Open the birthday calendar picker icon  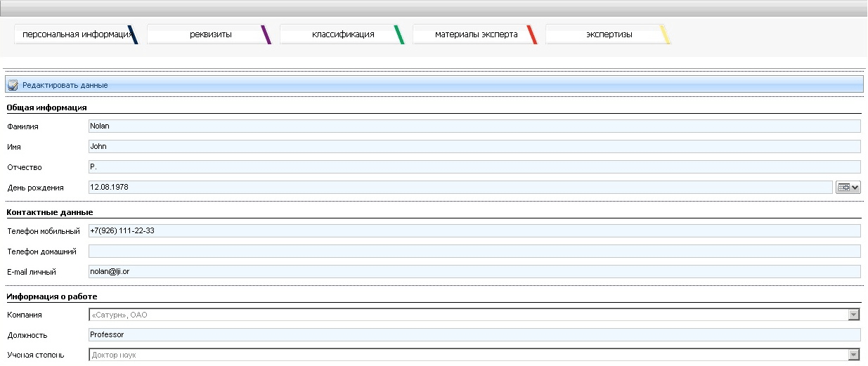point(849,188)
